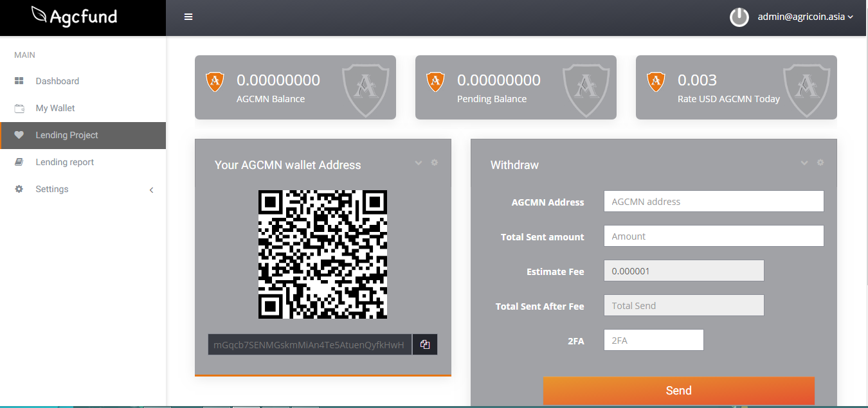Click the Pending Balance shield icon

pos(435,82)
